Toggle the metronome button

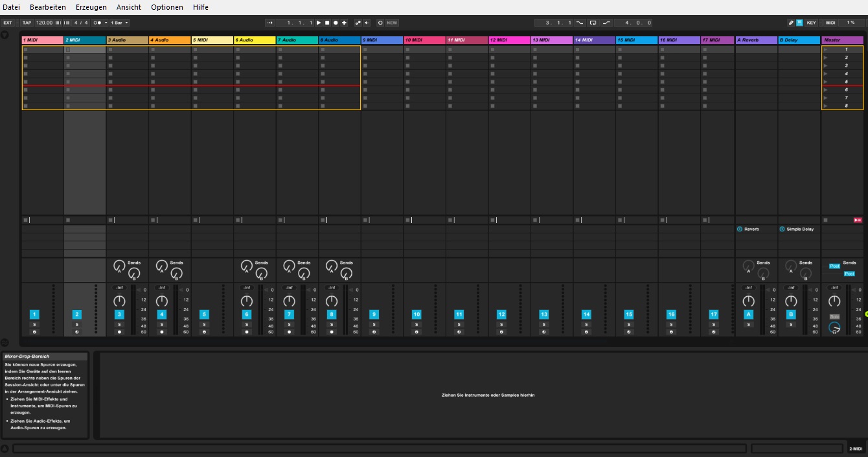tap(97, 23)
